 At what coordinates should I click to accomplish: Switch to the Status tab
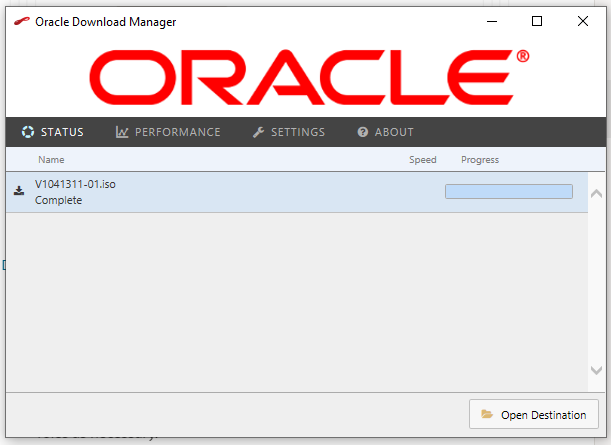pos(53,132)
